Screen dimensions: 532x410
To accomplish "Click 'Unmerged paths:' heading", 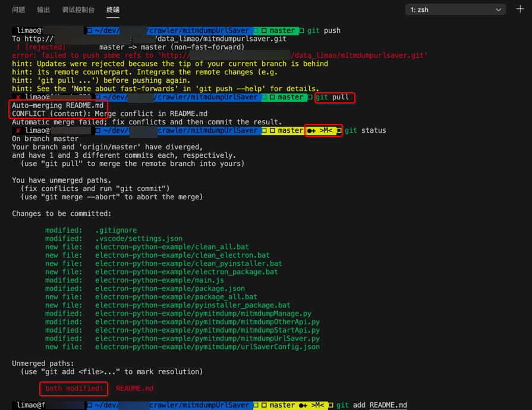I will tap(43, 364).
